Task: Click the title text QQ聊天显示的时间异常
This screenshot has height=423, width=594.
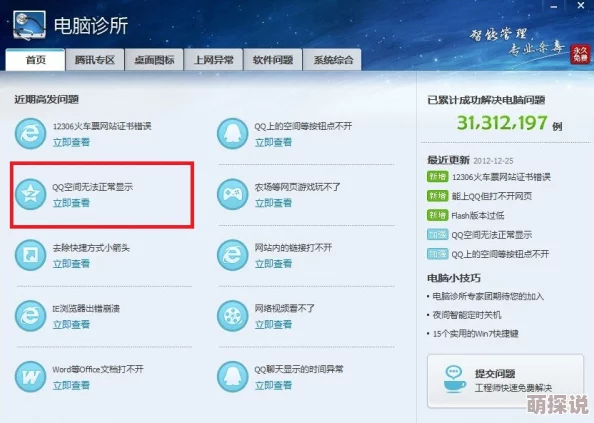Action: 299,369
